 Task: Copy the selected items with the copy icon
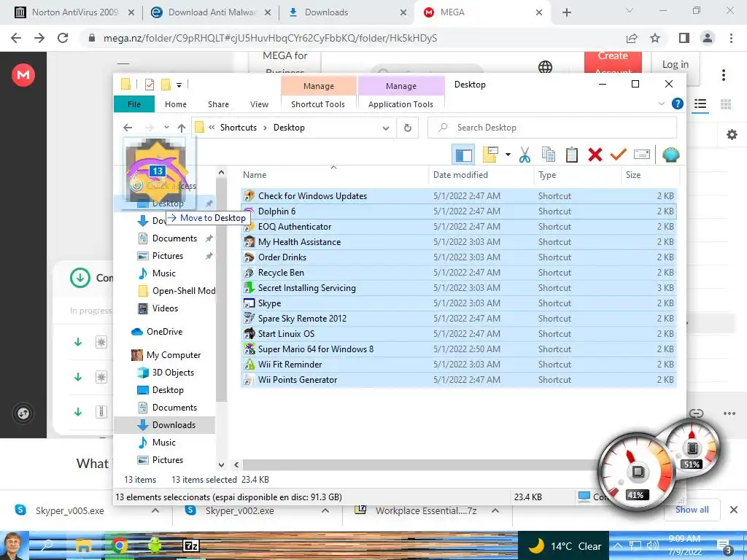tap(549, 155)
